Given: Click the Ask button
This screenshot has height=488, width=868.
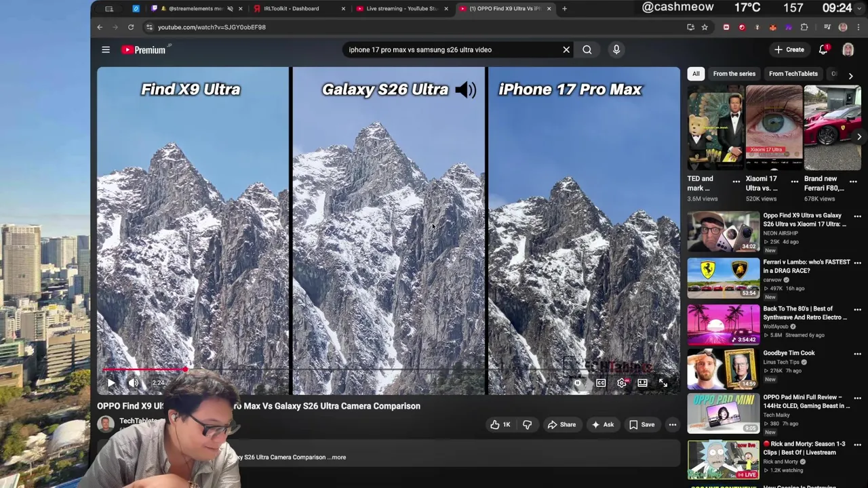Looking at the screenshot, I should point(603,425).
